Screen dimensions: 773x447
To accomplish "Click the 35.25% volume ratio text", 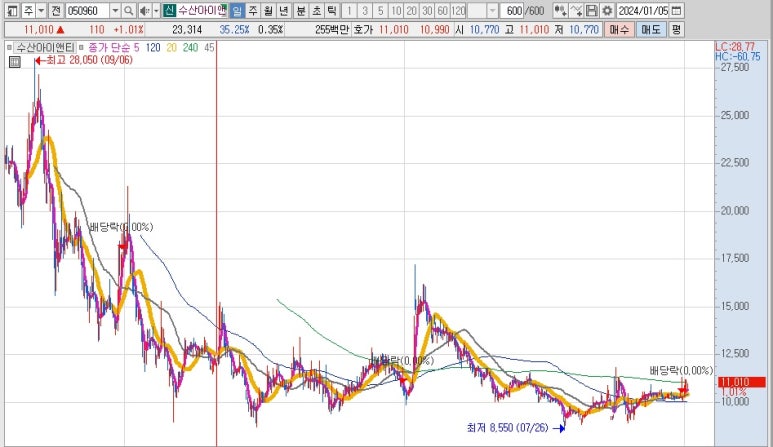I will [234, 30].
